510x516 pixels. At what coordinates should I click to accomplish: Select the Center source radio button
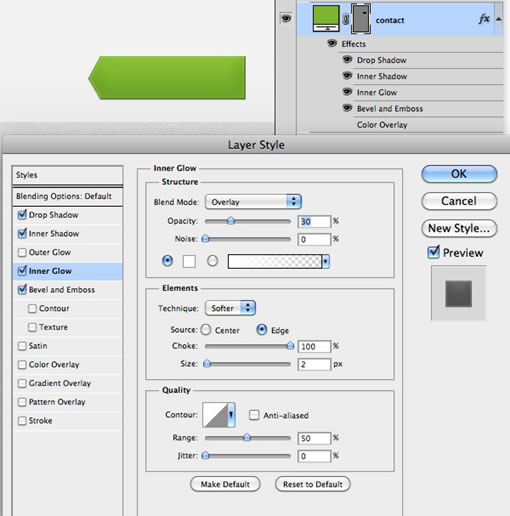click(206, 330)
